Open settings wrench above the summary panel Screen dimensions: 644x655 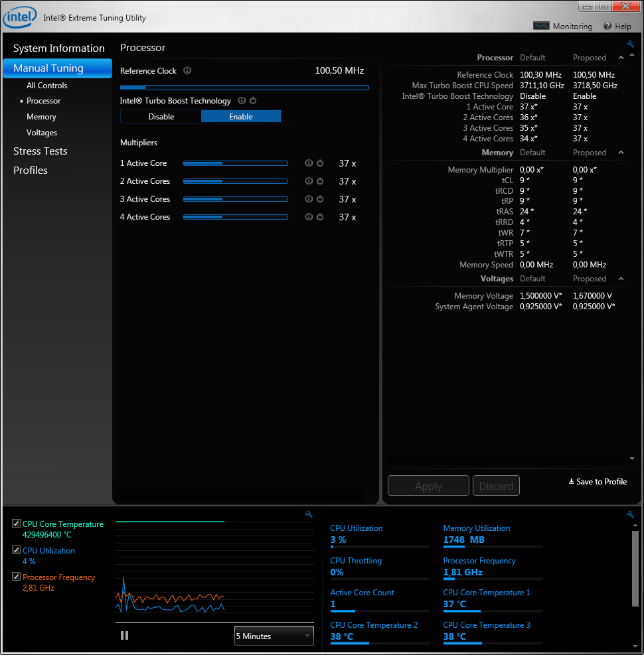[630, 44]
